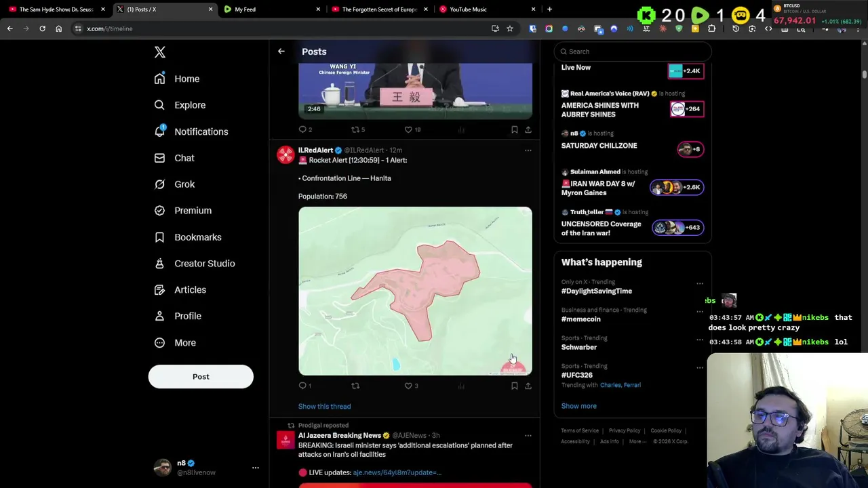Open Creator Studio
868x488 pixels.
coord(195,264)
